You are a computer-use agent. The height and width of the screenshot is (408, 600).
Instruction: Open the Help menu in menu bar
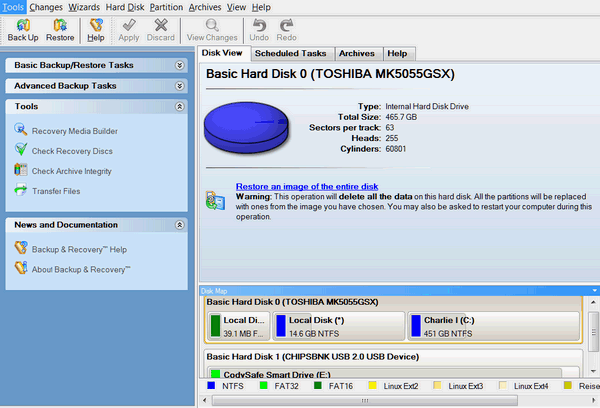tap(261, 7)
